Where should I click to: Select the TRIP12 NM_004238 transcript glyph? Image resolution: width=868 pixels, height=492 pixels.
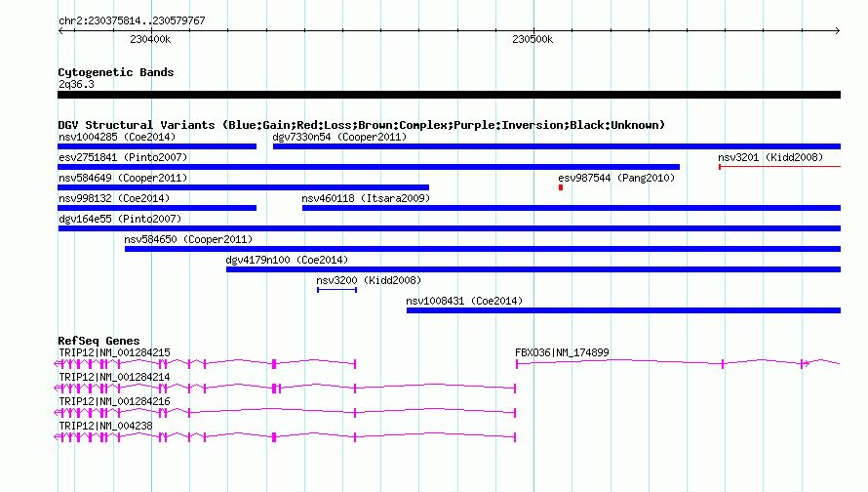(x=285, y=436)
